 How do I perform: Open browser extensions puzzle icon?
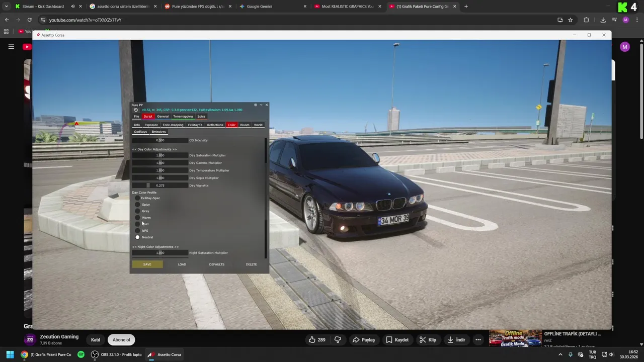click(x=586, y=20)
